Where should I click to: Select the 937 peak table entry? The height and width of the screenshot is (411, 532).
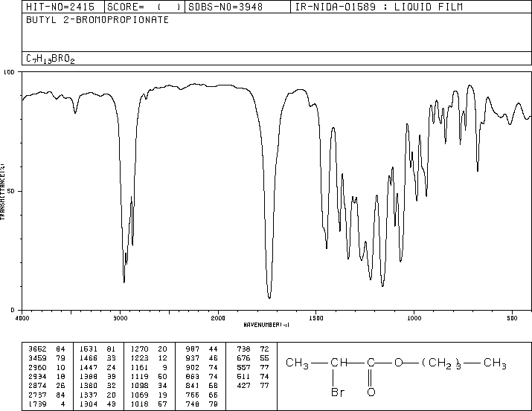pyautogui.click(x=202, y=358)
